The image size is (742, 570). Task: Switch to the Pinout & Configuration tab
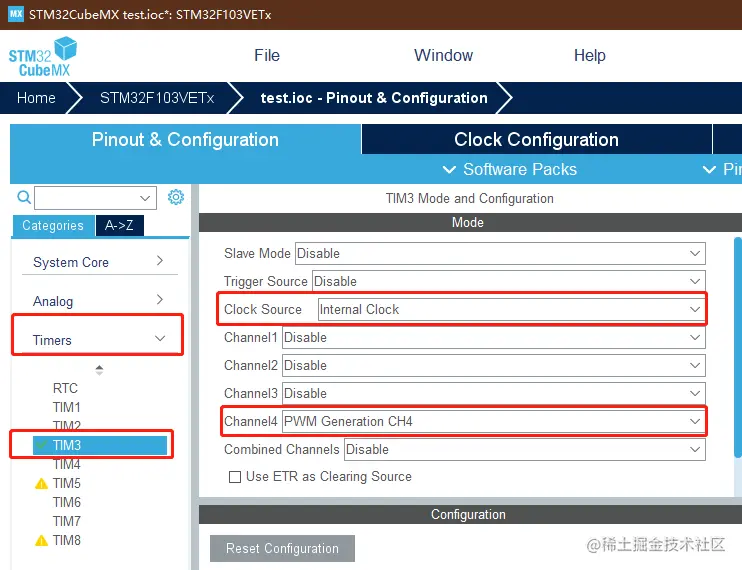coord(185,140)
